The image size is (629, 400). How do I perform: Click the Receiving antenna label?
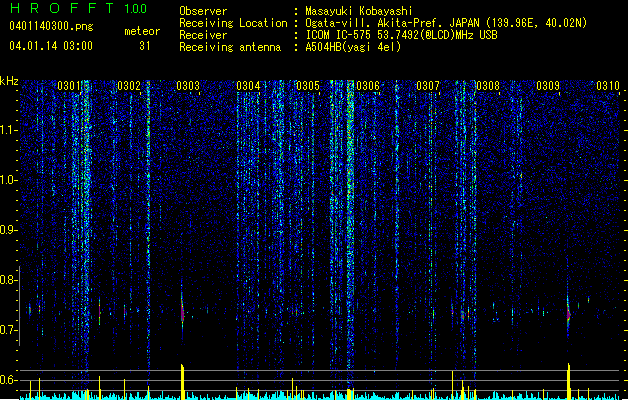click(230, 47)
